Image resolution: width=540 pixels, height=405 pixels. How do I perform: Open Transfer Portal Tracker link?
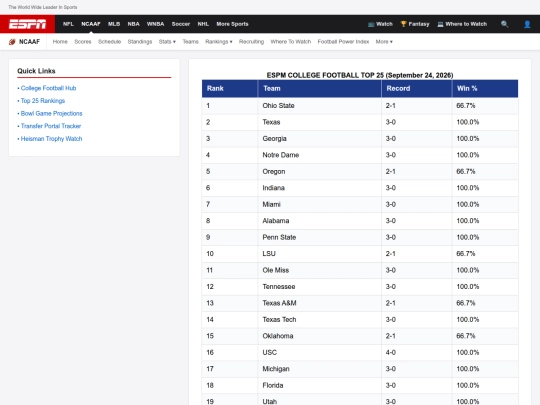51,126
